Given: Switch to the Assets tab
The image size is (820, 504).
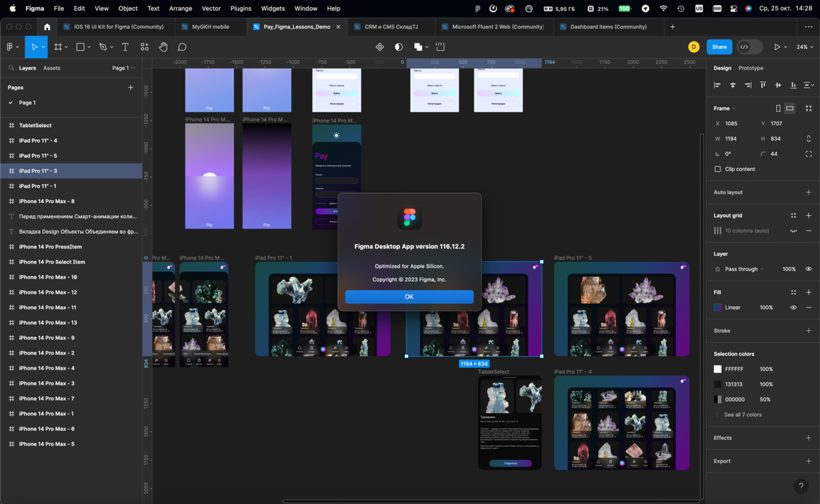Looking at the screenshot, I should tap(52, 68).
